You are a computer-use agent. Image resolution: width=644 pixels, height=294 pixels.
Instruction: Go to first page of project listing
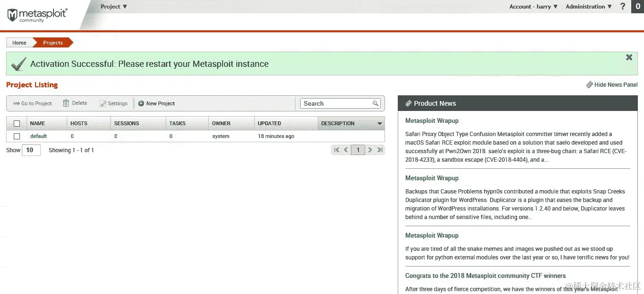(x=337, y=150)
